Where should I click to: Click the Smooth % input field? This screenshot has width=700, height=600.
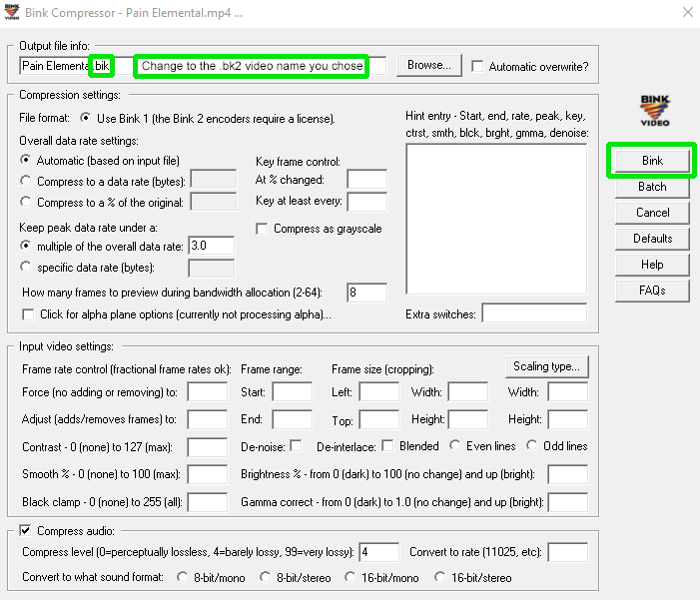(207, 474)
